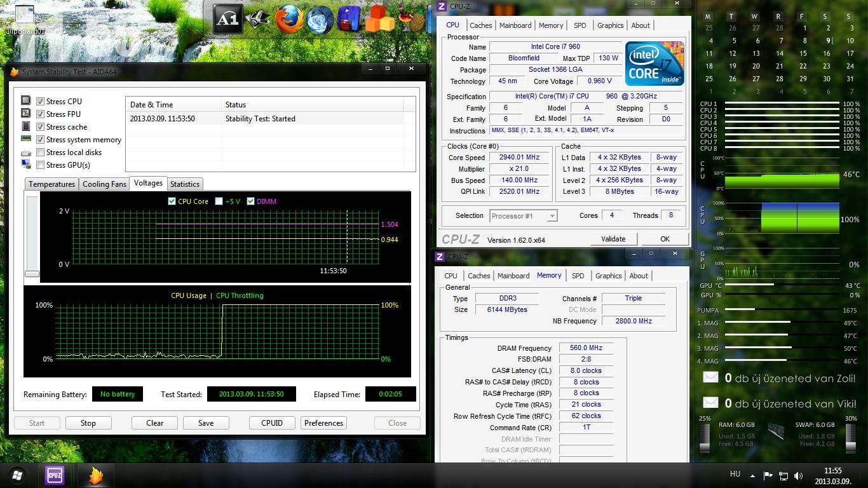Open About tab in upper CPU-Z window
Viewport: 868px width, 488px height.
(x=641, y=25)
